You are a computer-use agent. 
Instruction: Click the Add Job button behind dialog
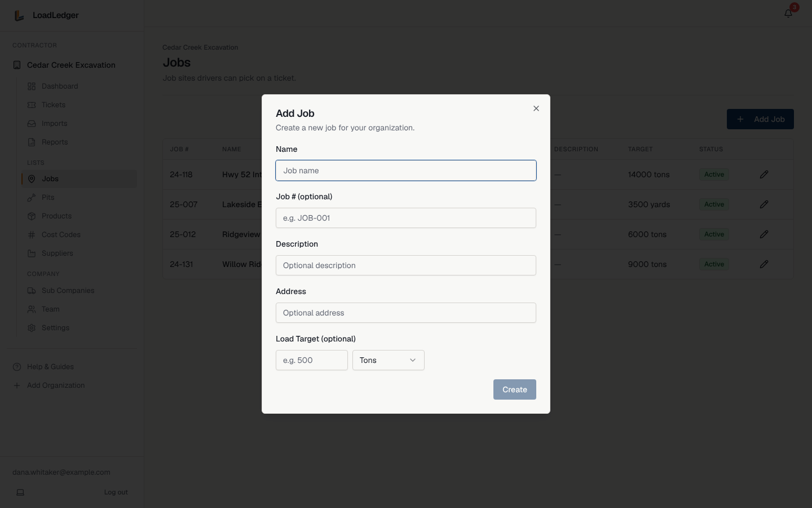760,119
